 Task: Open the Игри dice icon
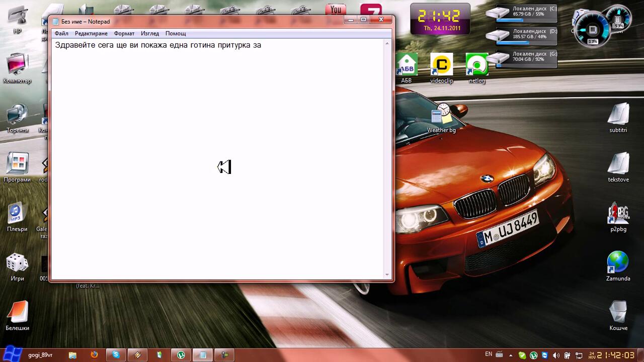pos(17,263)
